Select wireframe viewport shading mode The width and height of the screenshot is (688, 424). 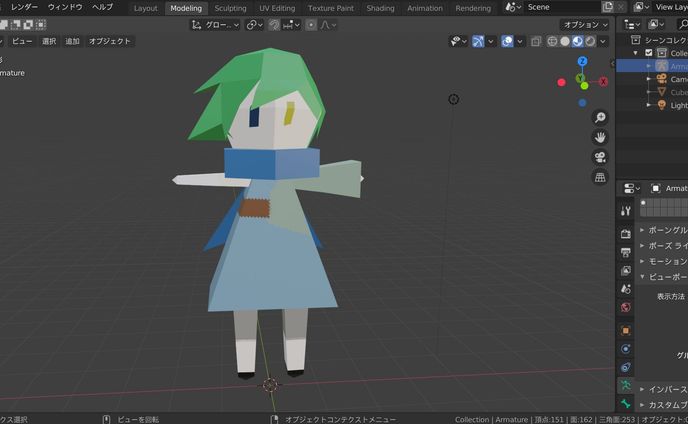(551, 41)
